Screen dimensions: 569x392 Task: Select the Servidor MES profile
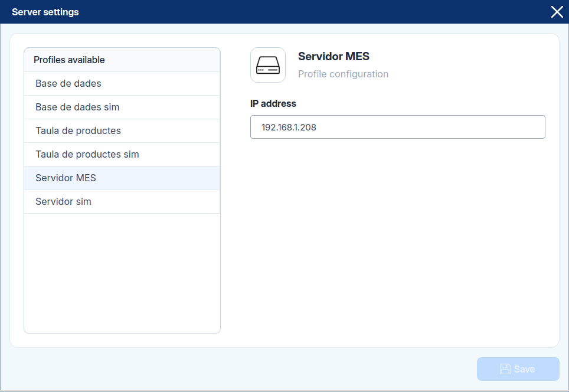point(122,178)
